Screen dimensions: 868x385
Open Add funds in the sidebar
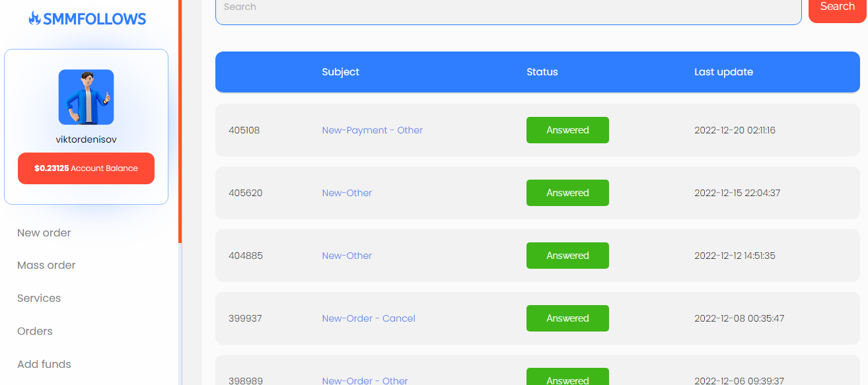coord(44,364)
